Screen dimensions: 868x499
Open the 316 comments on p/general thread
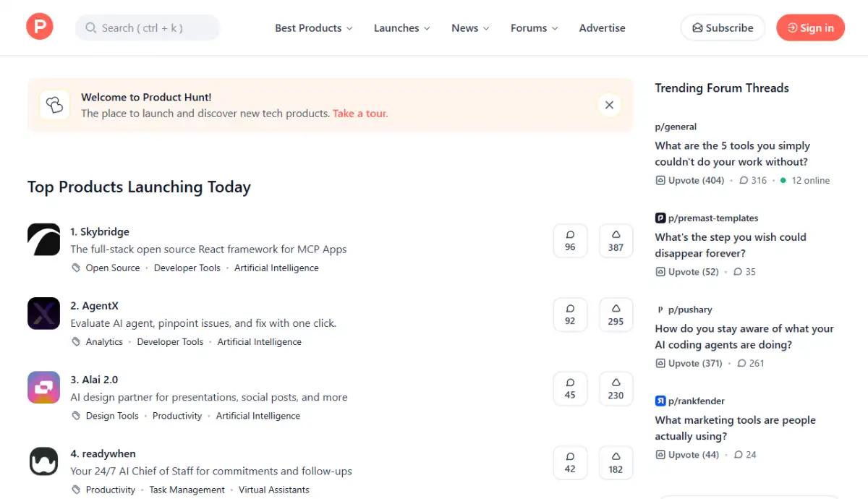click(x=752, y=180)
